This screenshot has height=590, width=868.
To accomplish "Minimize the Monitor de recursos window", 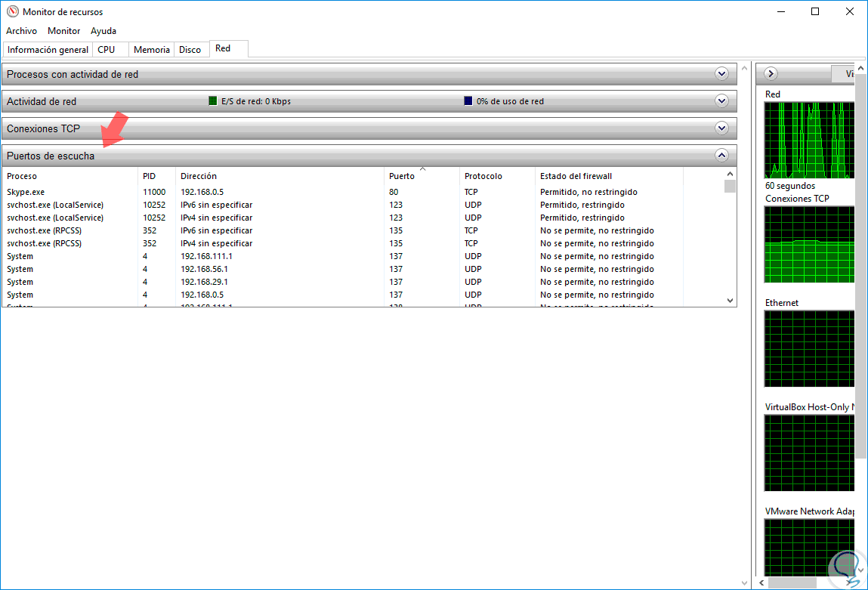I will (x=781, y=11).
